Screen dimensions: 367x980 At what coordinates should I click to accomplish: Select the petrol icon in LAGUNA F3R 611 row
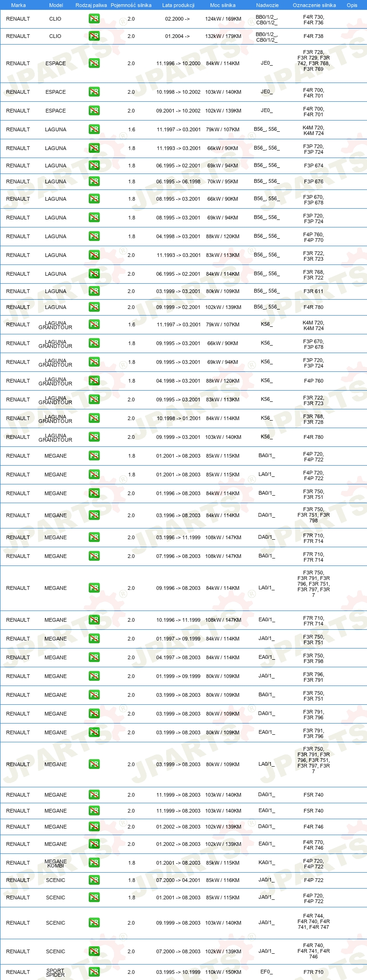pos(94,291)
